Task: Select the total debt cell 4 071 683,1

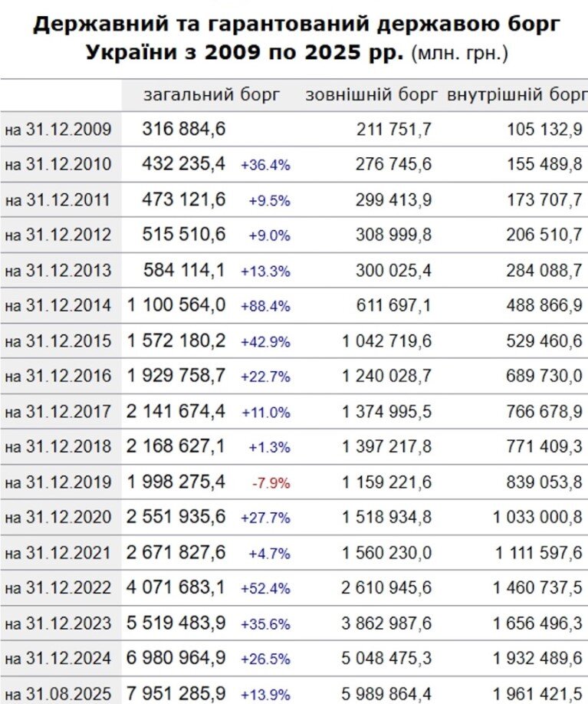Action: [x=176, y=588]
